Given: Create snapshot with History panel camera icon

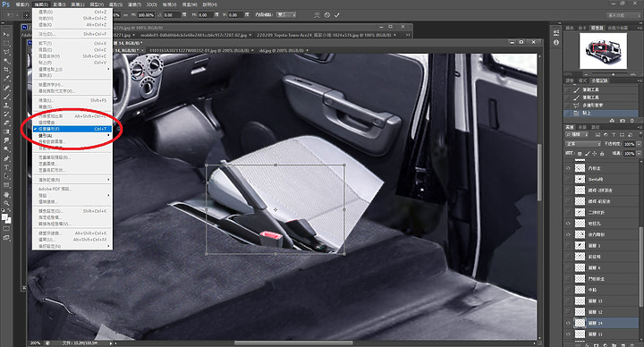Looking at the screenshot, I should (x=622, y=121).
